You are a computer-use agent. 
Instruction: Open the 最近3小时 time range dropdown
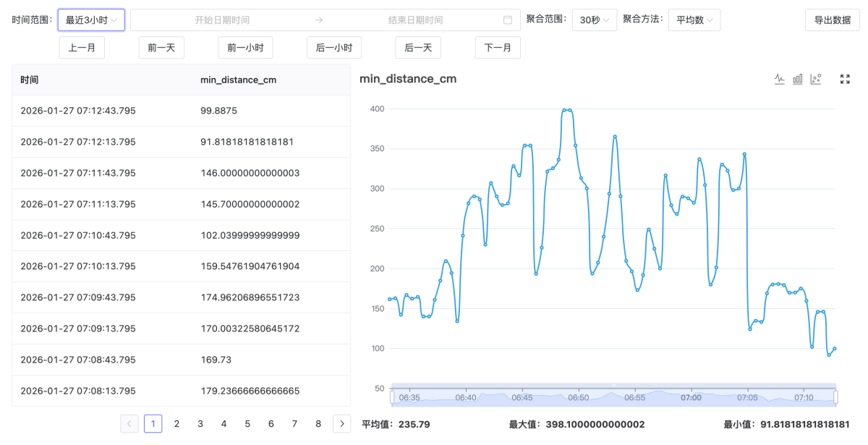91,20
